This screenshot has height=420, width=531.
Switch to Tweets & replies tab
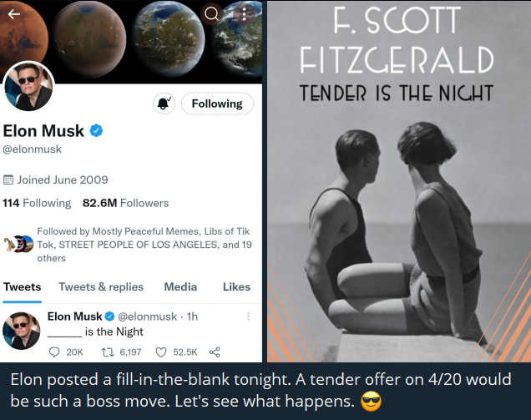pos(101,286)
